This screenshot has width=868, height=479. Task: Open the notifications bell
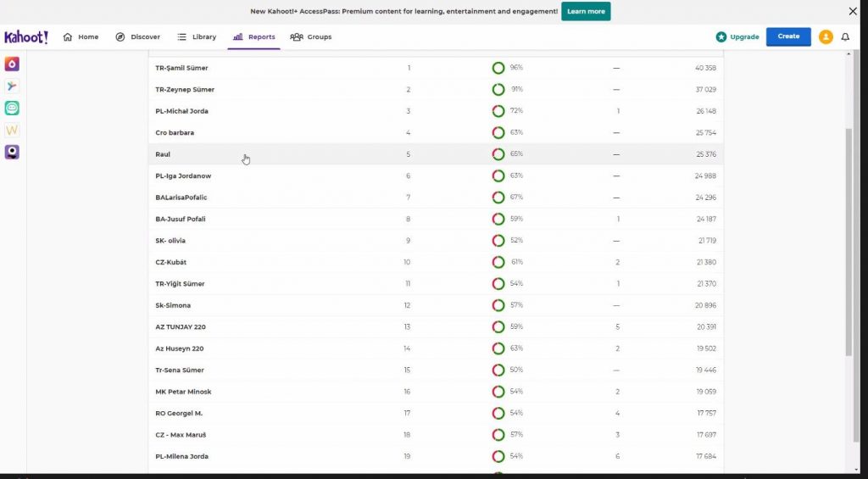tap(845, 37)
